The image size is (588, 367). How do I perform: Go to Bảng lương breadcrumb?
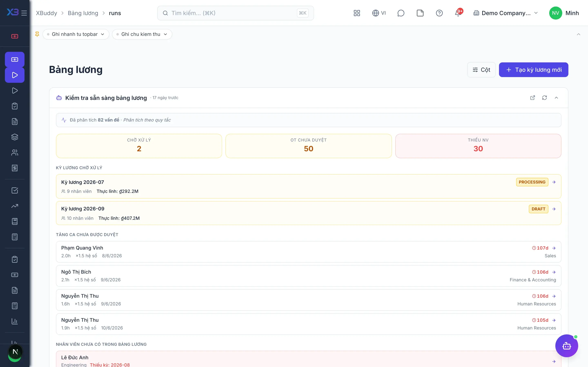(x=83, y=13)
